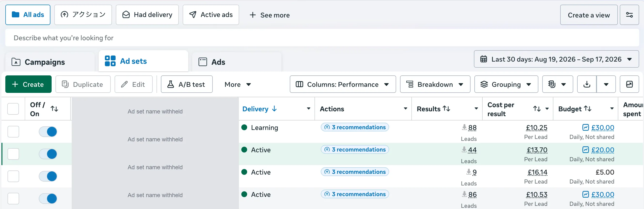Open the More dropdown menu
The image size is (644, 209).
(237, 84)
